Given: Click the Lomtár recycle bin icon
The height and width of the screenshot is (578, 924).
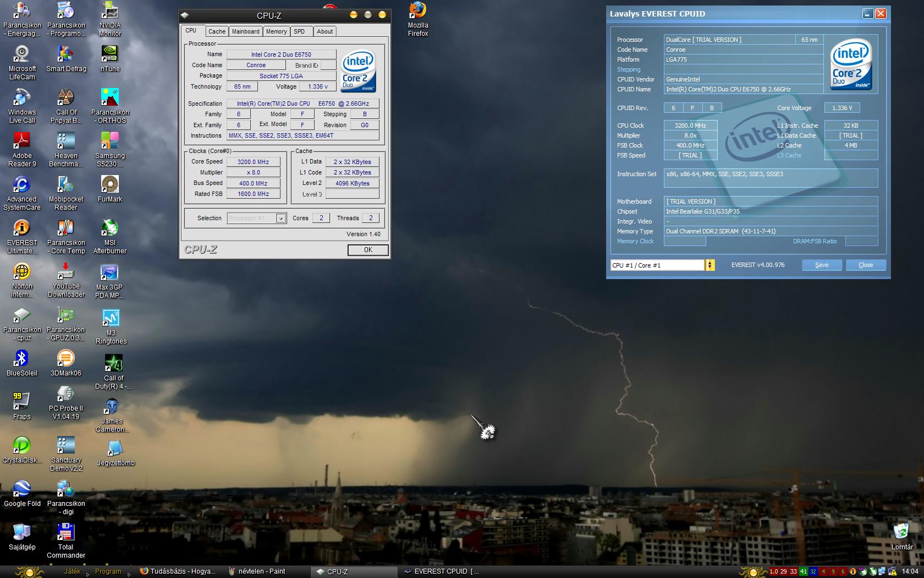Looking at the screenshot, I should pyautogui.click(x=902, y=537).
